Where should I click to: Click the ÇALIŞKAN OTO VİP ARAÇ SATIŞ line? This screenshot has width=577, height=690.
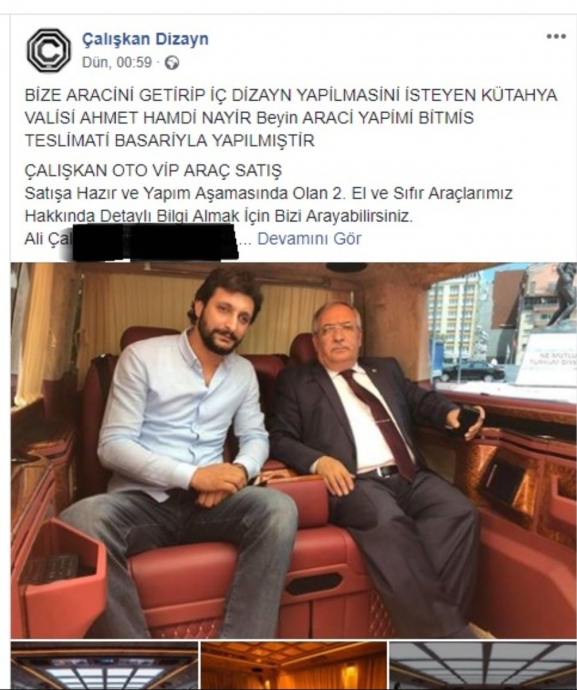click(153, 170)
